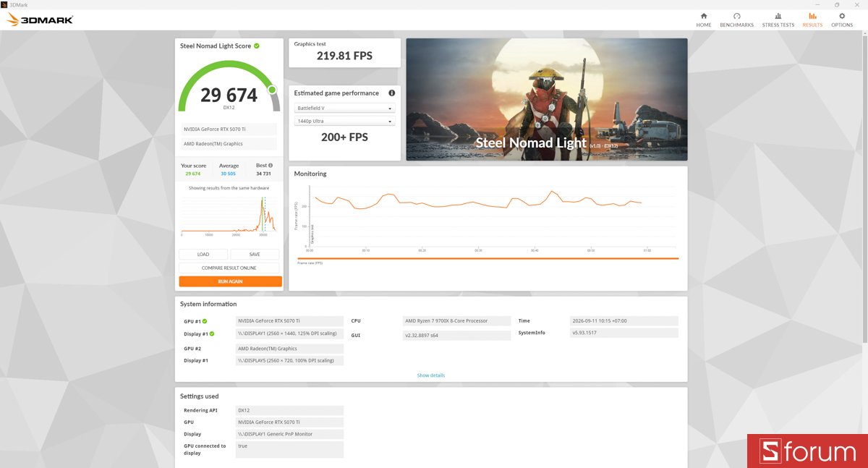Image resolution: width=868 pixels, height=468 pixels.
Task: Open the Battlefield V game dropdown
Action: click(344, 109)
